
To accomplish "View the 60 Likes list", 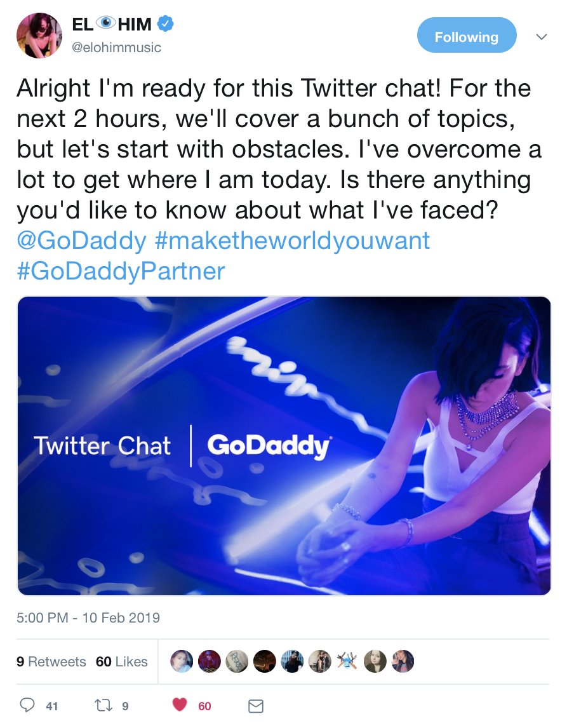I will point(122,661).
